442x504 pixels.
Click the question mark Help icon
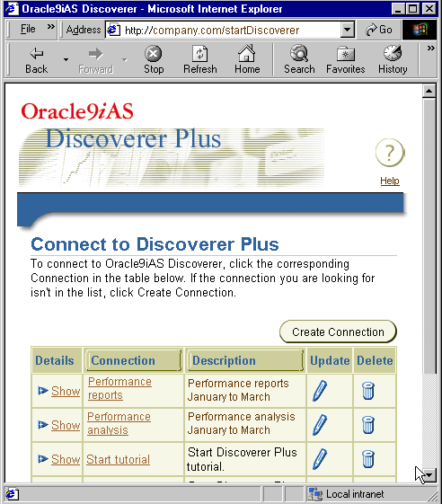pos(390,153)
